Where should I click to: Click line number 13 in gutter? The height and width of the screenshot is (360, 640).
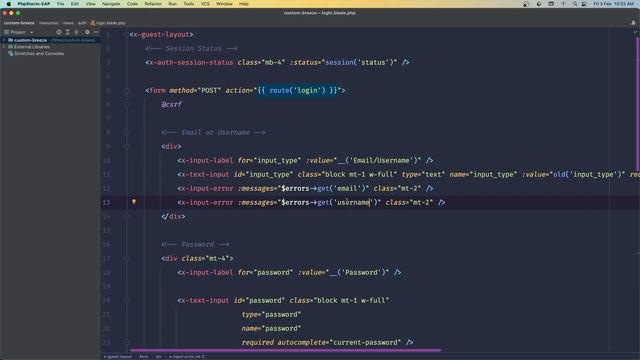[107, 202]
